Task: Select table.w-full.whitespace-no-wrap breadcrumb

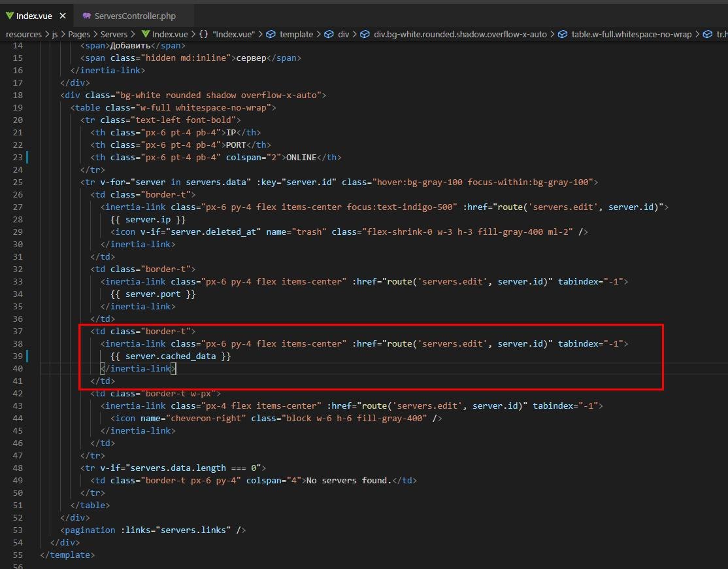Action: click(x=631, y=35)
